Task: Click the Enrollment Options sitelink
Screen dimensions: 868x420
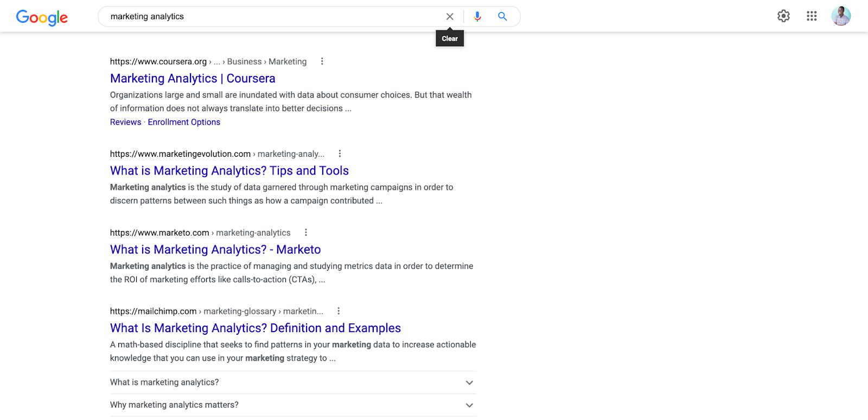Action: coord(184,122)
